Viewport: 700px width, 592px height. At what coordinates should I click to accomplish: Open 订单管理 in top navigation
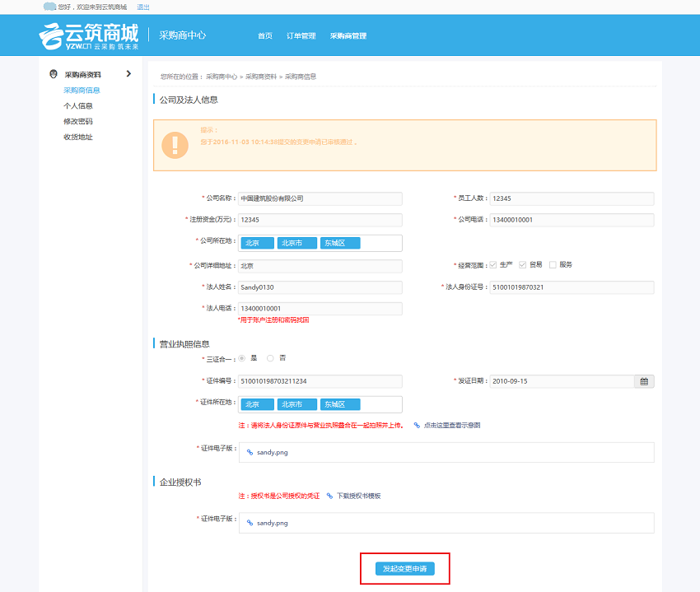[x=301, y=36]
